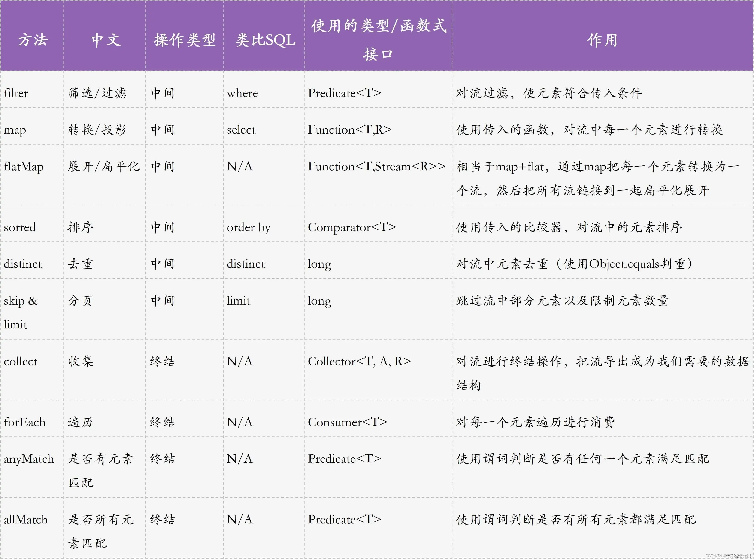
Task: Select the anyMatch method cell
Action: [29, 459]
